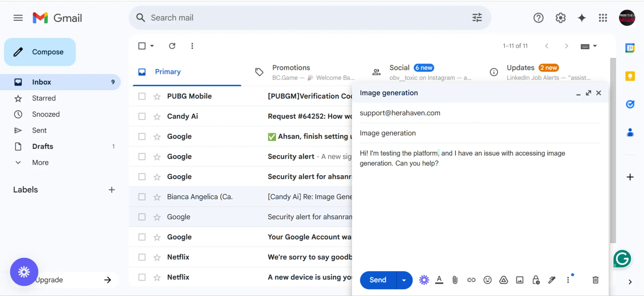Select the Candy Ai email checkbox

click(x=142, y=116)
